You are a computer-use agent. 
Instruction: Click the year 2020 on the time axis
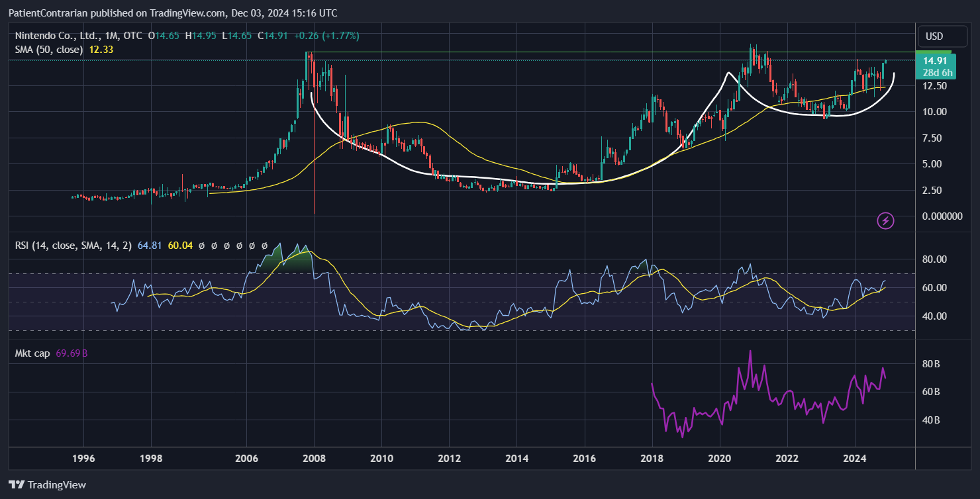coord(720,457)
